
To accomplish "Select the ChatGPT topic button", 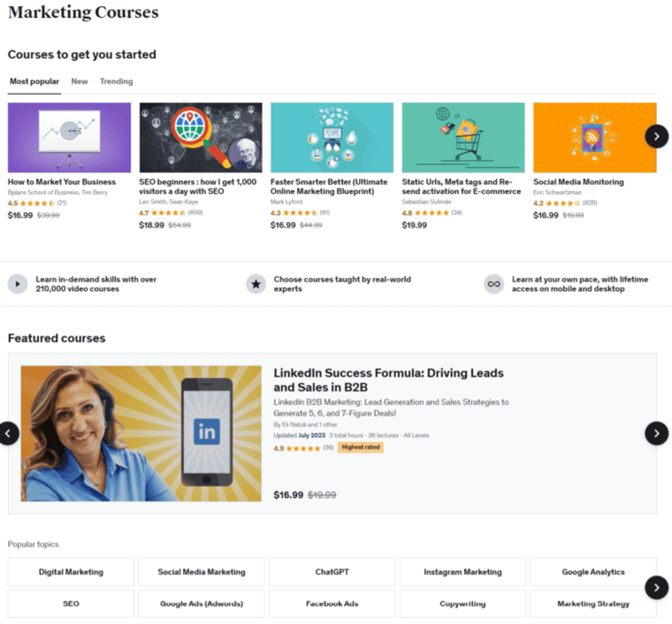I will [332, 572].
